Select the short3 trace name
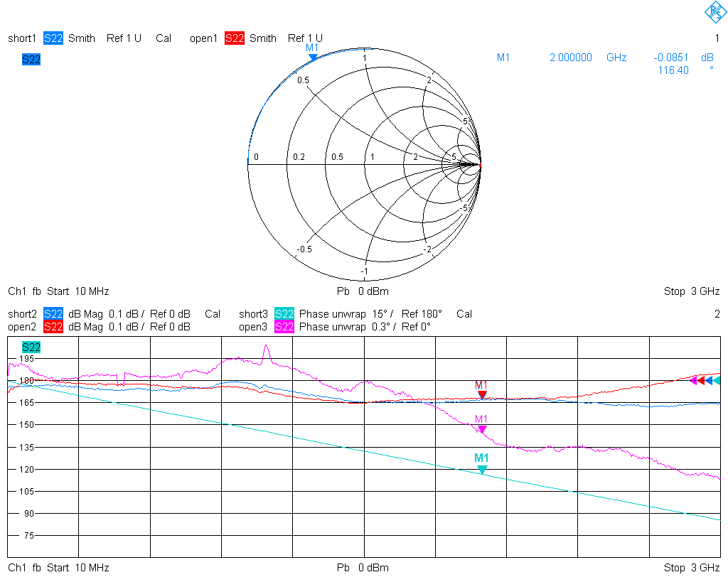Image resolution: width=728 pixels, height=577 pixels. coord(253,314)
